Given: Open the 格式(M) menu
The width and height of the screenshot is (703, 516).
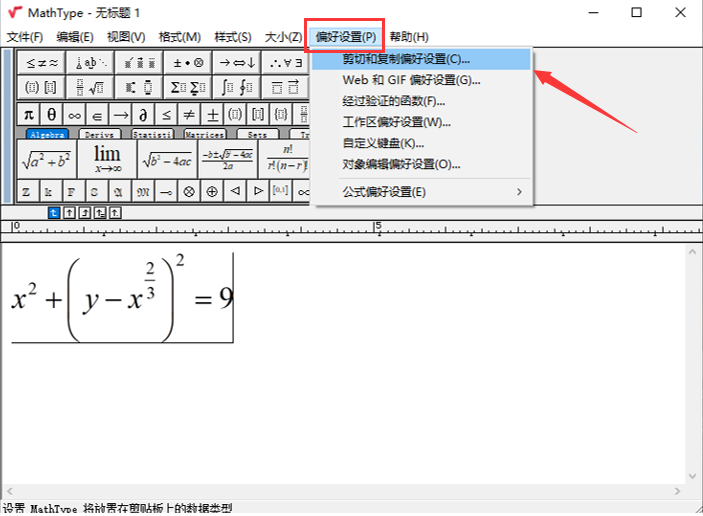Looking at the screenshot, I should coord(180,37).
